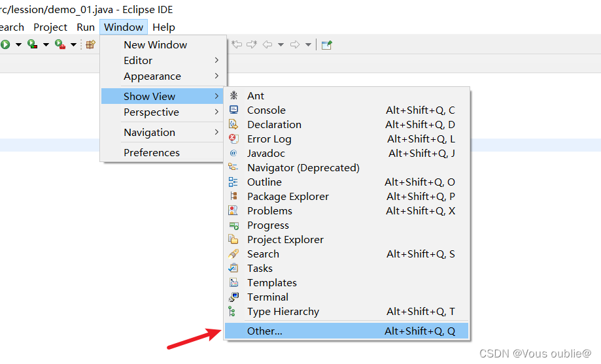Expand the Editor submenu
The height and width of the screenshot is (364, 601).
[x=163, y=61]
